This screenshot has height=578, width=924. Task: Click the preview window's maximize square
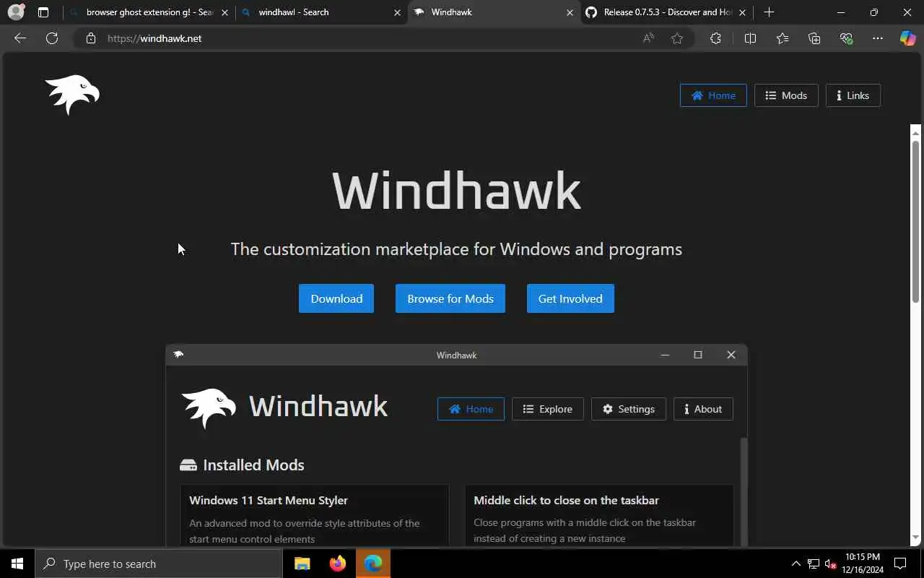pos(698,355)
